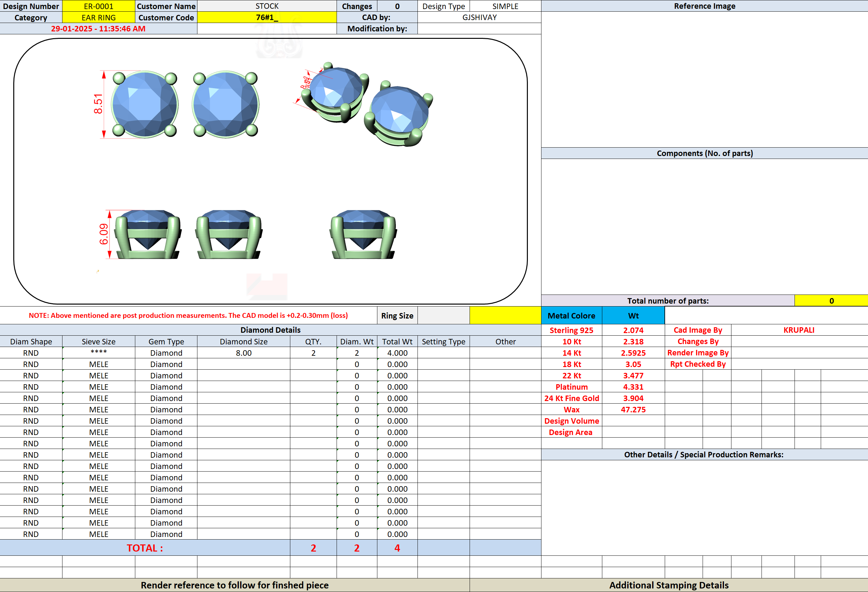Select the perspective view earring pair render

(367, 105)
